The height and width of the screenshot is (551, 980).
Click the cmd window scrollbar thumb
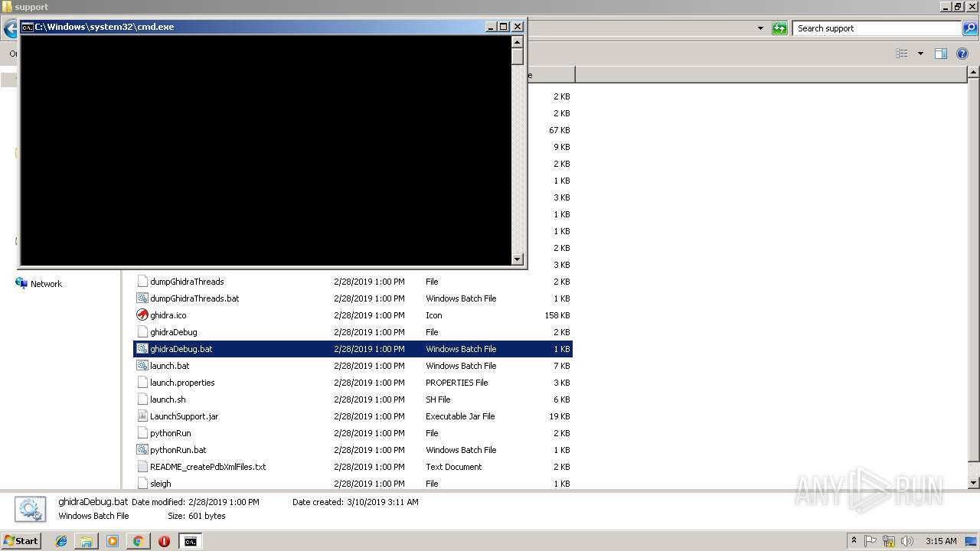pos(518,57)
